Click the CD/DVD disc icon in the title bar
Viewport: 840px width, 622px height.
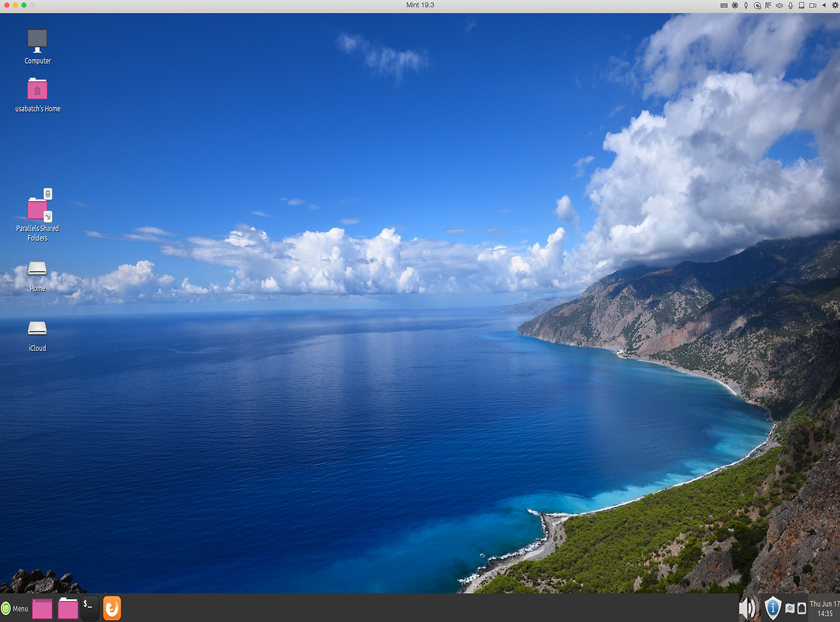[757, 5]
